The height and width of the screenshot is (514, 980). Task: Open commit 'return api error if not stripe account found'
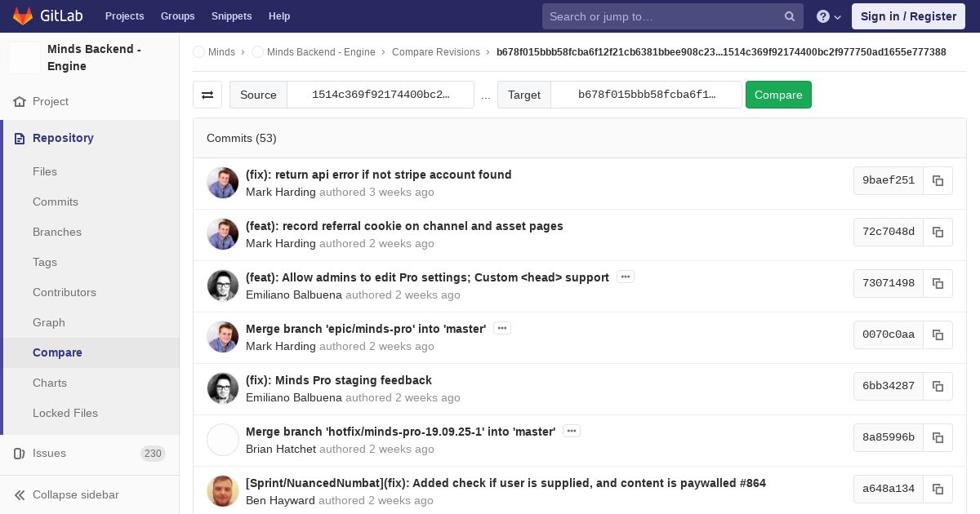[x=379, y=175]
